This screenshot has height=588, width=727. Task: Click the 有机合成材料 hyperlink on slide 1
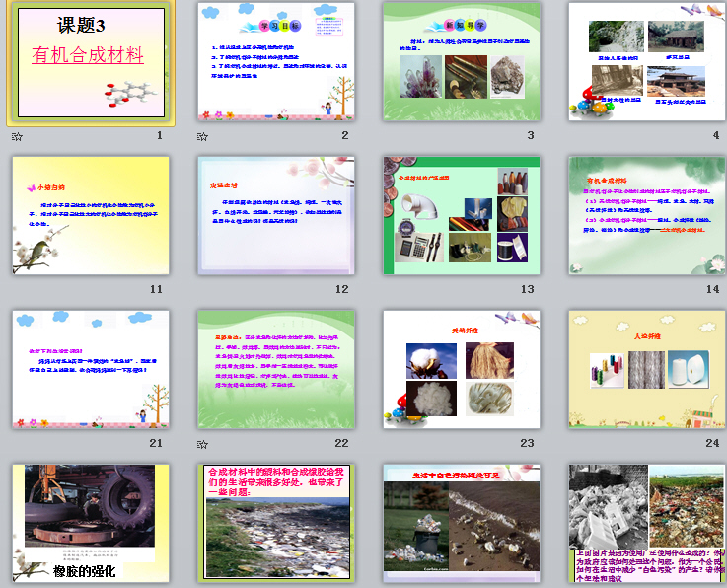point(87,55)
